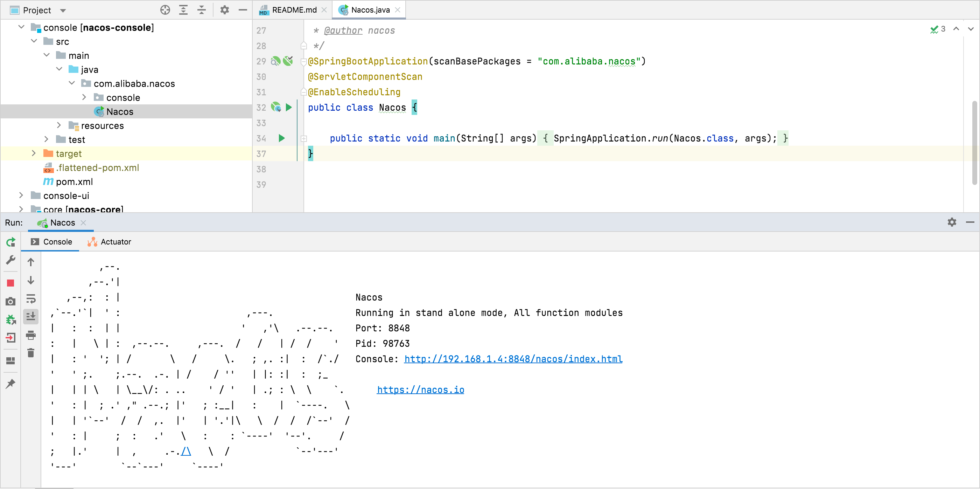Expand the test folder
This screenshot has height=489, width=980.
(x=47, y=139)
